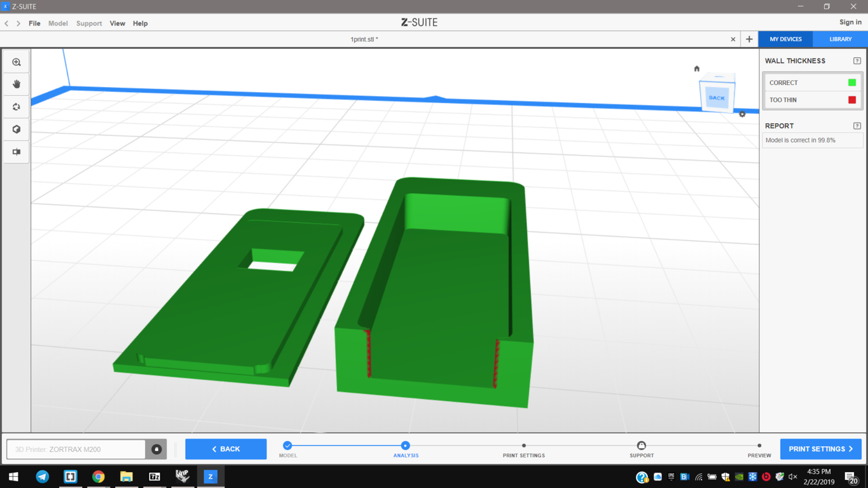Navigate forward with the right arrow
Image resolution: width=868 pixels, height=488 pixels.
pyautogui.click(x=18, y=24)
